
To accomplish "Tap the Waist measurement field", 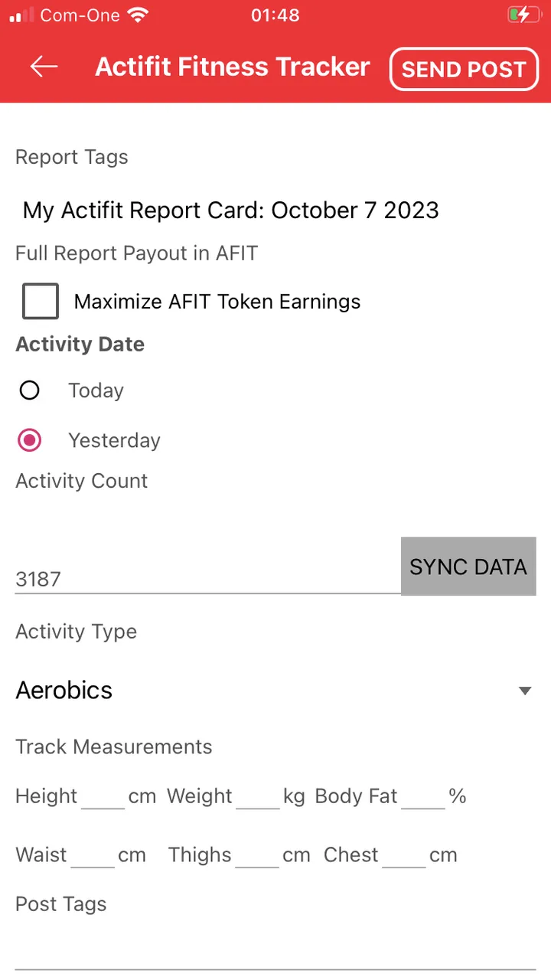I will [93, 855].
